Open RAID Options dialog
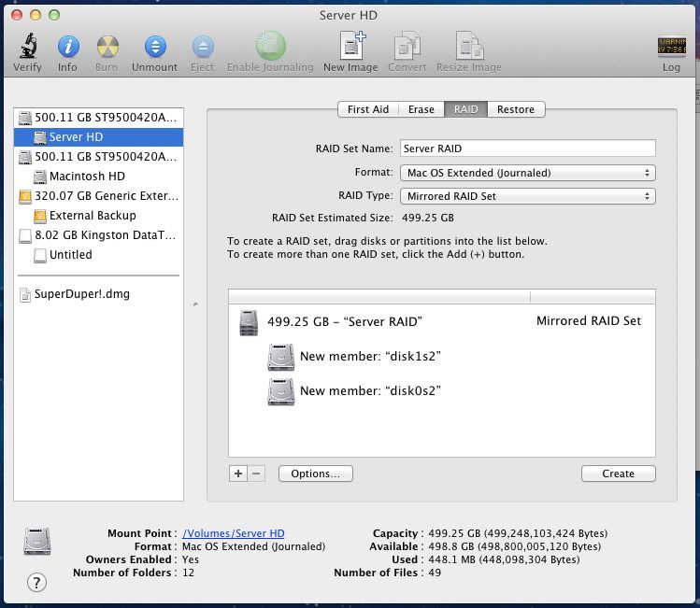The image size is (700, 608). (316, 474)
